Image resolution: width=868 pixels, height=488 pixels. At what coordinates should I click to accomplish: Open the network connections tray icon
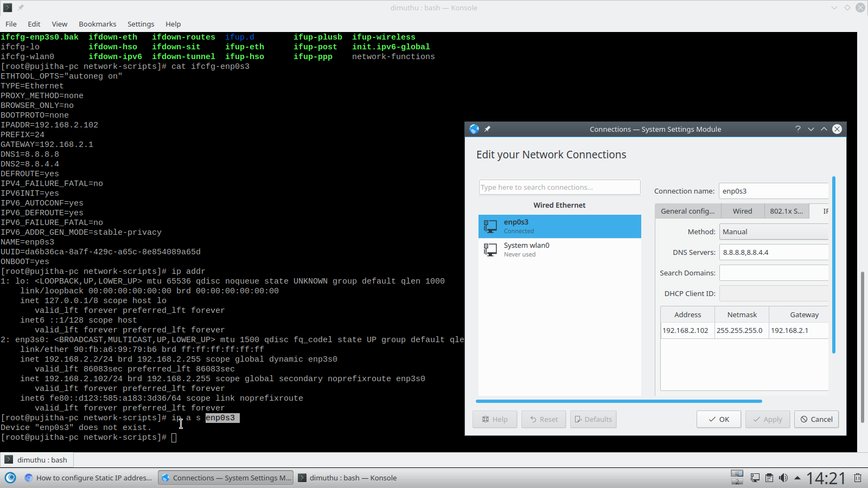(x=755, y=478)
